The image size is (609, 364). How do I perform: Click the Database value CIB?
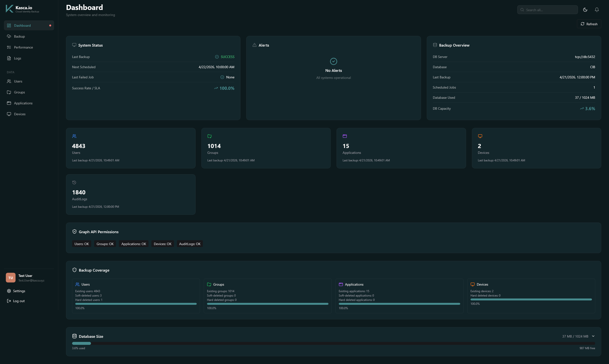click(592, 67)
